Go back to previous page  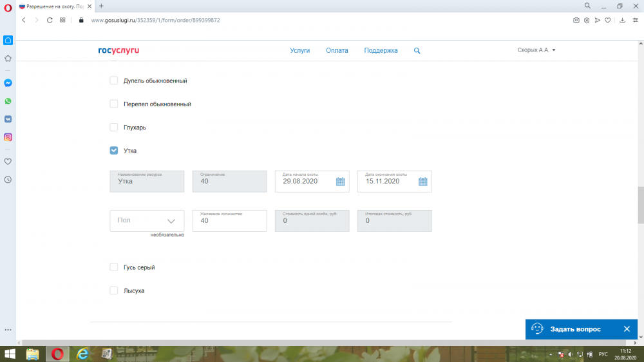click(24, 20)
